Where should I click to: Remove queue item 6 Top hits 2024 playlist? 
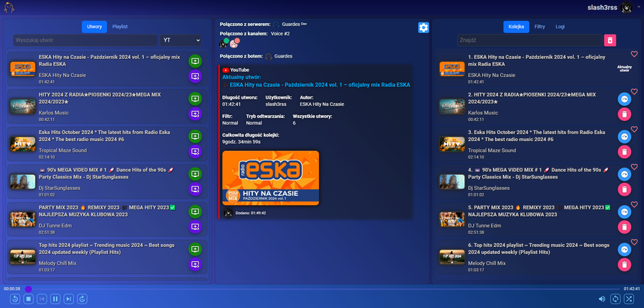point(625,265)
